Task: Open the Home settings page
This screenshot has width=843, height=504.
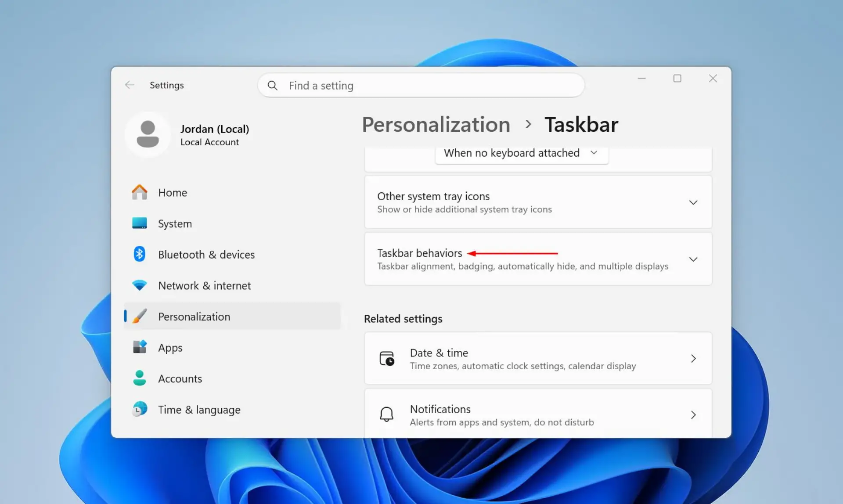Action: 232,192
